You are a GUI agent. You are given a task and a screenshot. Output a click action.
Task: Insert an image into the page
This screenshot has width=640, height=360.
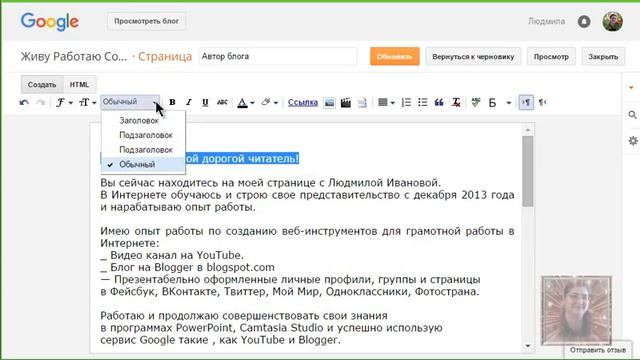pos(329,103)
